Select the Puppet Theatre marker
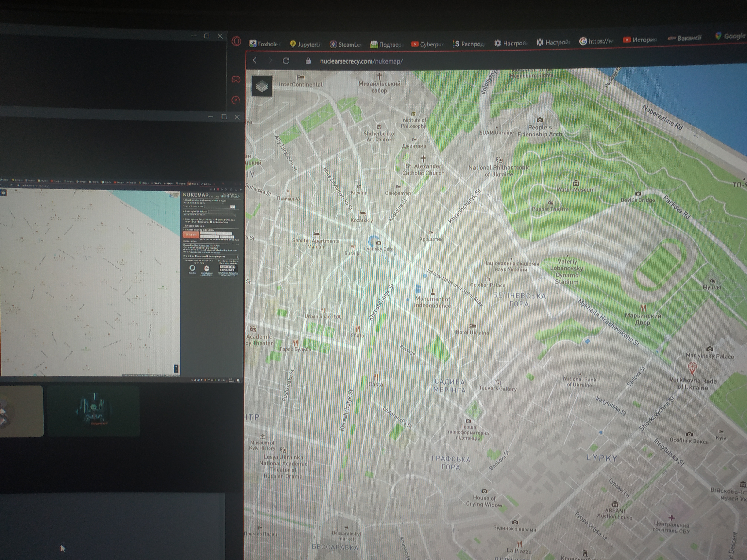 coord(550,203)
